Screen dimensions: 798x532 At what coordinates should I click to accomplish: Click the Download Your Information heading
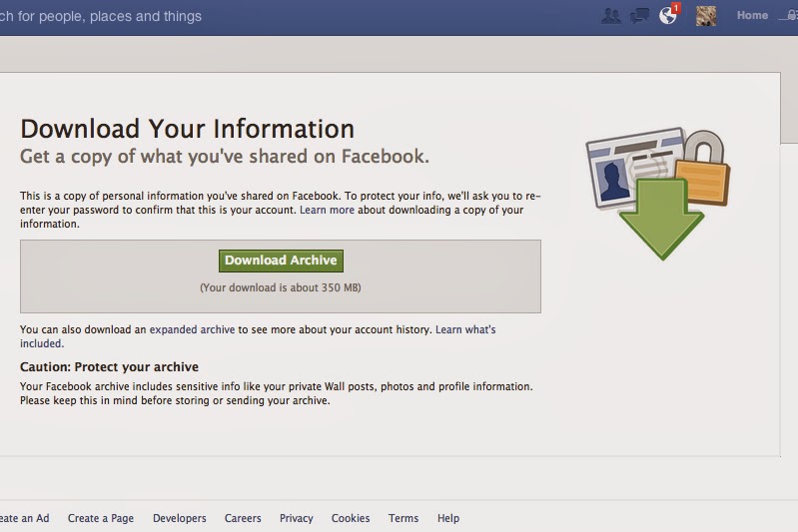click(x=188, y=129)
